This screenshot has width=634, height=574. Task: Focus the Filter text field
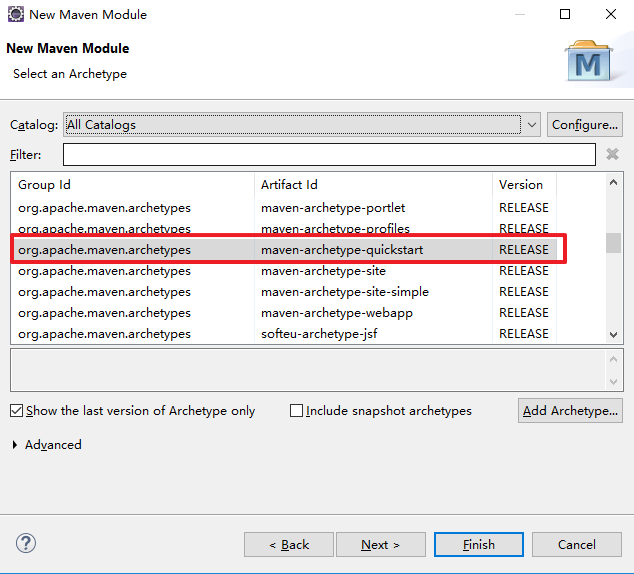(329, 154)
